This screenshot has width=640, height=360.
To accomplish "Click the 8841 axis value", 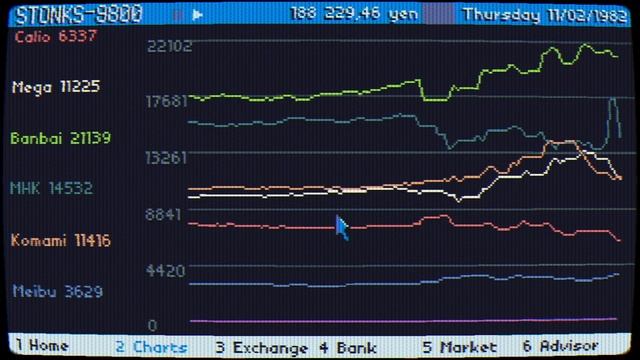I will point(163,214).
